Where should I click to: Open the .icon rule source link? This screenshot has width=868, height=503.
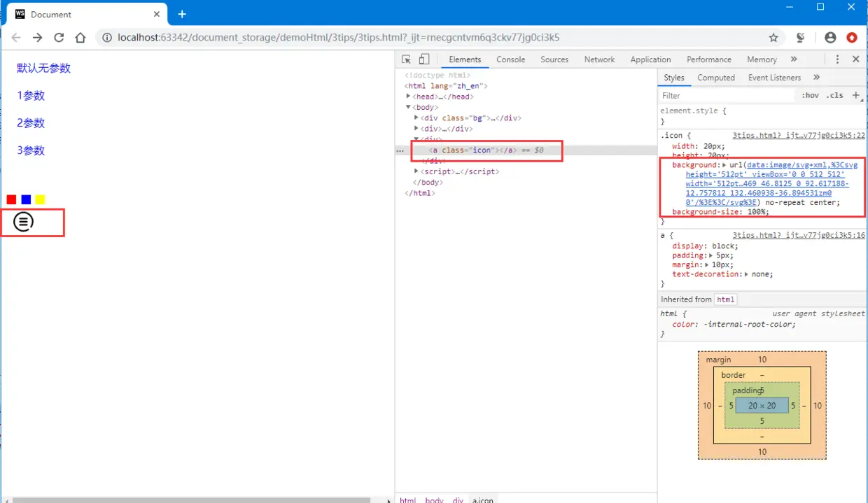[x=799, y=136]
